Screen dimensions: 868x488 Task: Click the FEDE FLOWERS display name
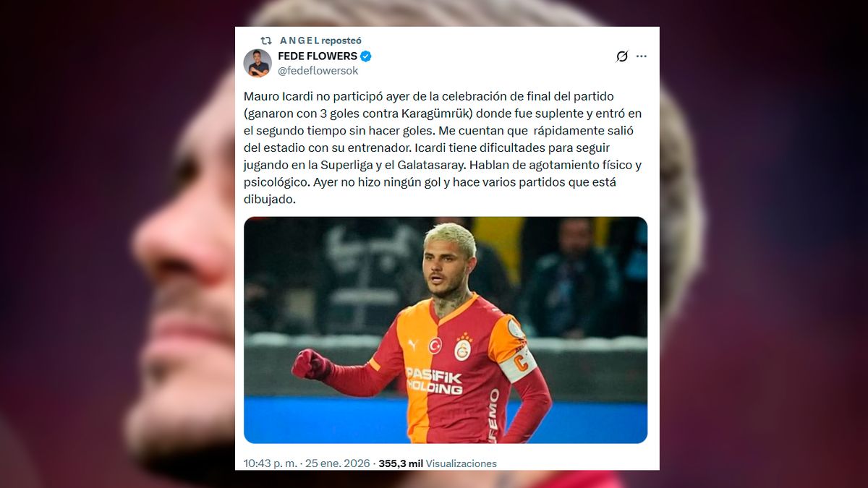[x=318, y=56]
